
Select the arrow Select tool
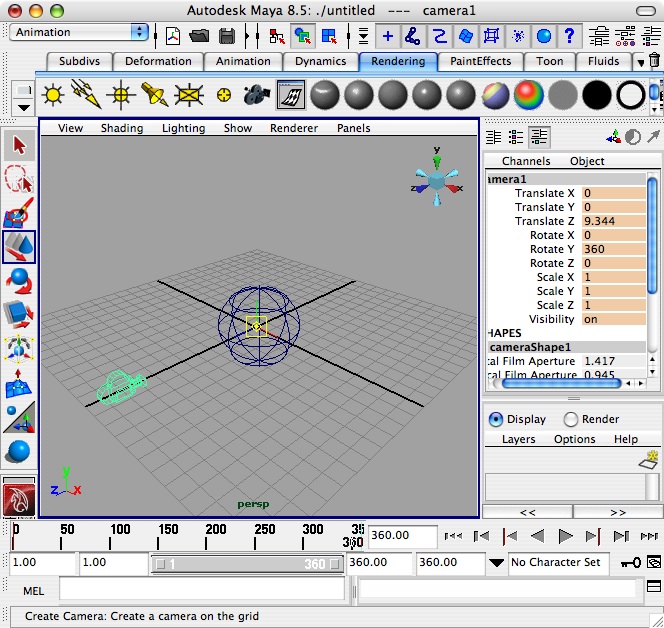click(19, 146)
